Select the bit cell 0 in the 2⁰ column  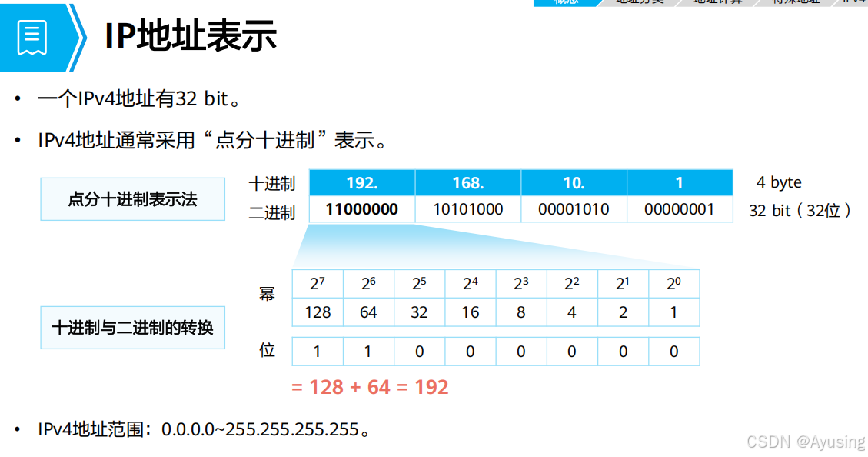(x=673, y=351)
